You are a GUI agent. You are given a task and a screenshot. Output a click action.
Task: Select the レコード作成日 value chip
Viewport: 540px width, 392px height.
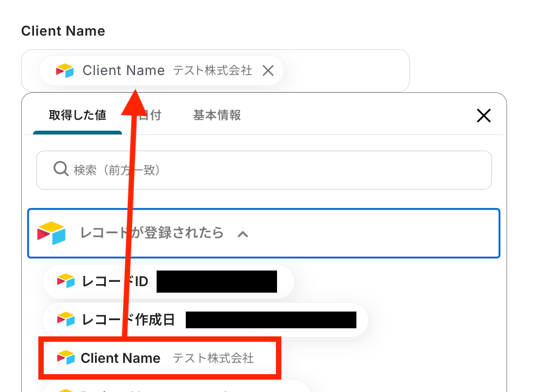[205, 320]
